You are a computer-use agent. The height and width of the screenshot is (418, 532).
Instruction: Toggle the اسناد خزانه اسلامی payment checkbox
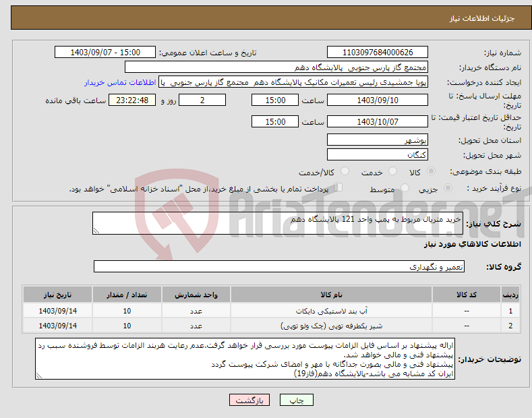338,187
